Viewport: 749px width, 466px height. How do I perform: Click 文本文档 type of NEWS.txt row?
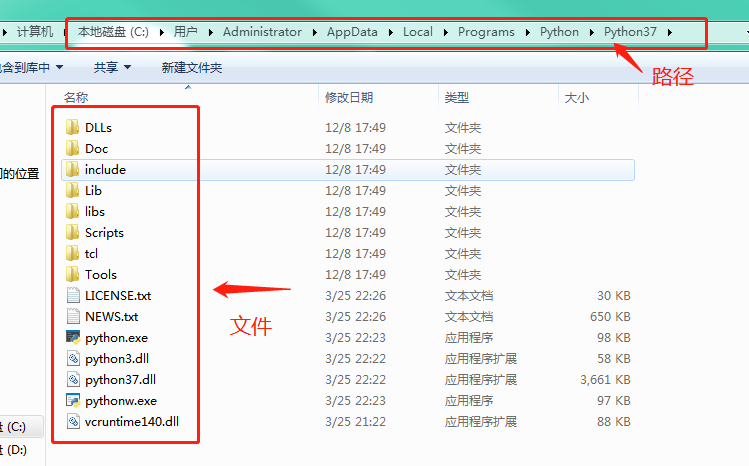[x=469, y=317]
